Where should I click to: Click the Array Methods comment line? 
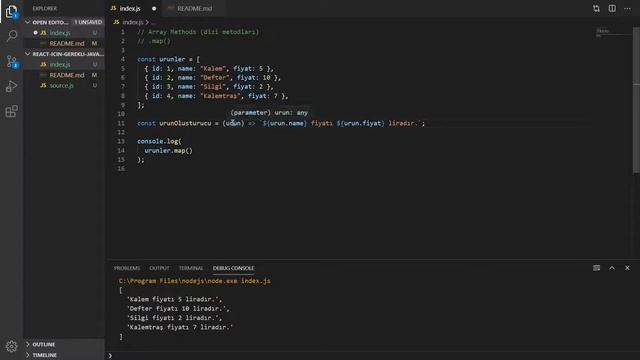click(x=198, y=32)
